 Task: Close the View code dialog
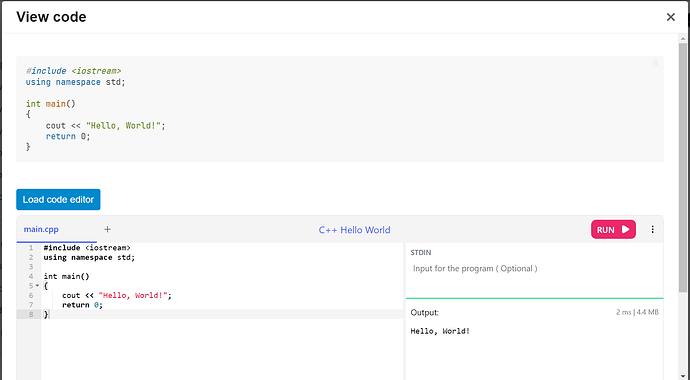pyautogui.click(x=670, y=17)
